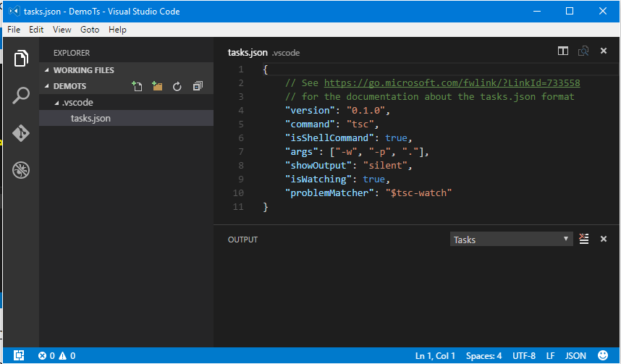Open the Tasks output channel dropdown
The height and width of the screenshot is (364, 621).
(x=511, y=240)
